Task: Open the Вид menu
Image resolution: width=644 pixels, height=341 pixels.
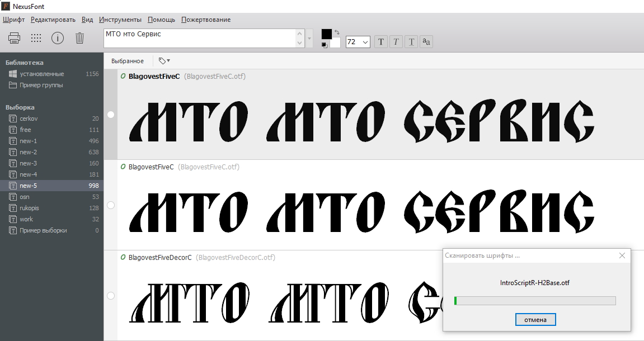Action: click(87, 20)
